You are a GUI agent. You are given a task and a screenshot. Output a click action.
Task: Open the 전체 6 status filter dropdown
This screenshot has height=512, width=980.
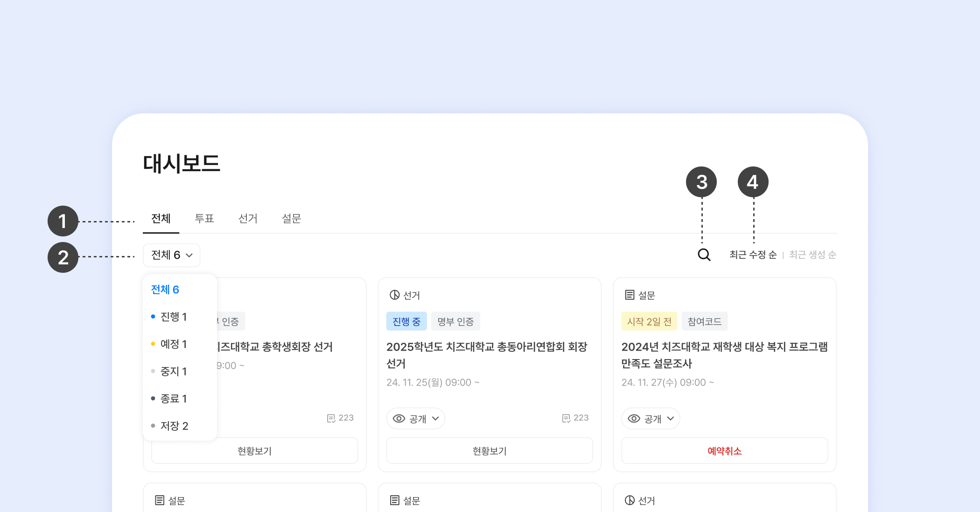[x=171, y=255]
